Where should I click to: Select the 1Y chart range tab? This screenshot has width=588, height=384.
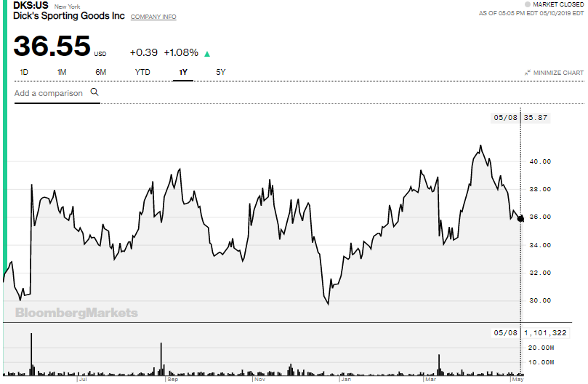point(183,73)
